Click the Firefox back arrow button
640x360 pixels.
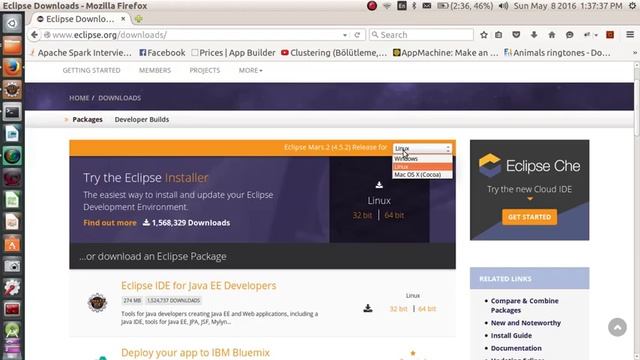pyautogui.click(x=35, y=35)
